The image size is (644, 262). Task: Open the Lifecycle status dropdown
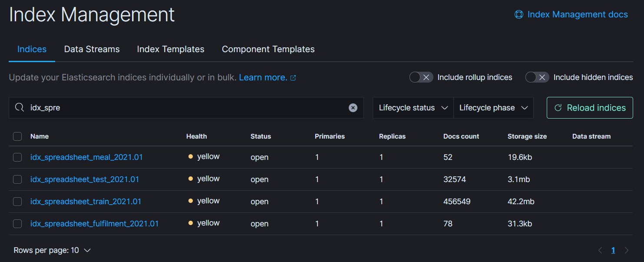point(413,108)
